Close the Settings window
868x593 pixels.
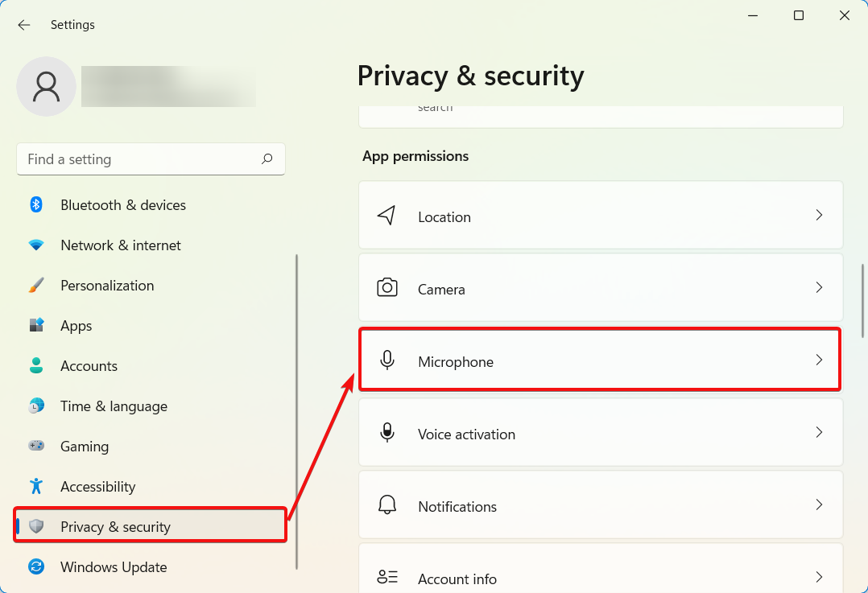coord(844,15)
